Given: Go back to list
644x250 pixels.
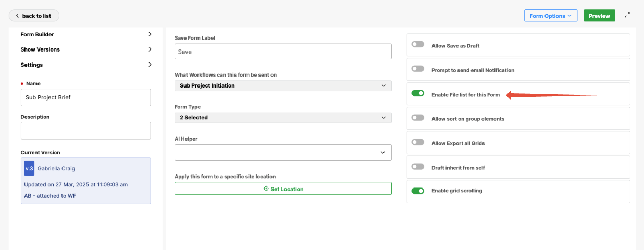Looking at the screenshot, I should pos(34,16).
